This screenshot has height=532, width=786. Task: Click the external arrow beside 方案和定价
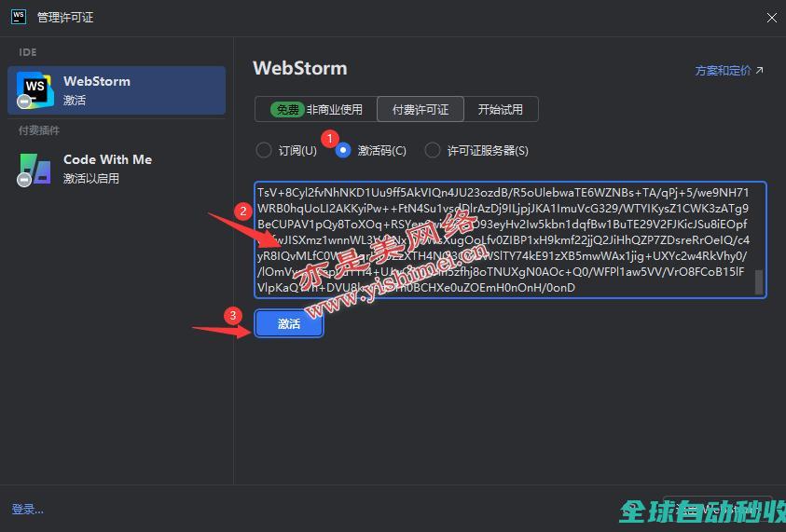coord(759,70)
